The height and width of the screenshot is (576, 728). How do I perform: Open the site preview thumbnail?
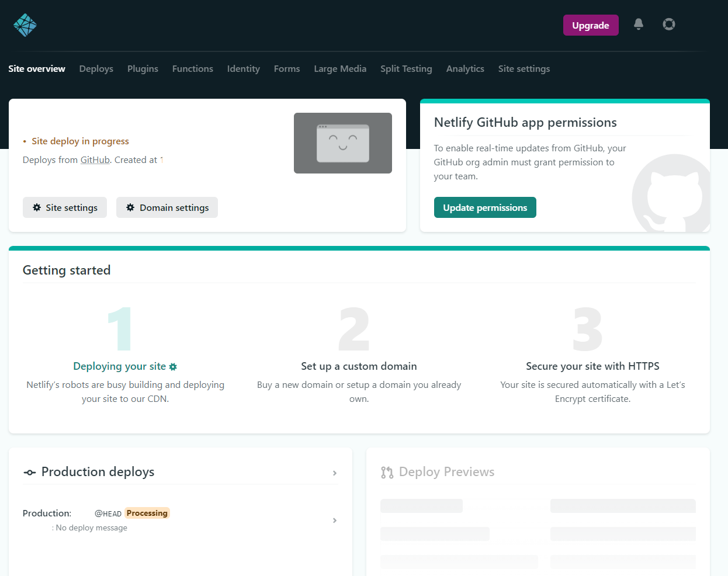(x=343, y=143)
